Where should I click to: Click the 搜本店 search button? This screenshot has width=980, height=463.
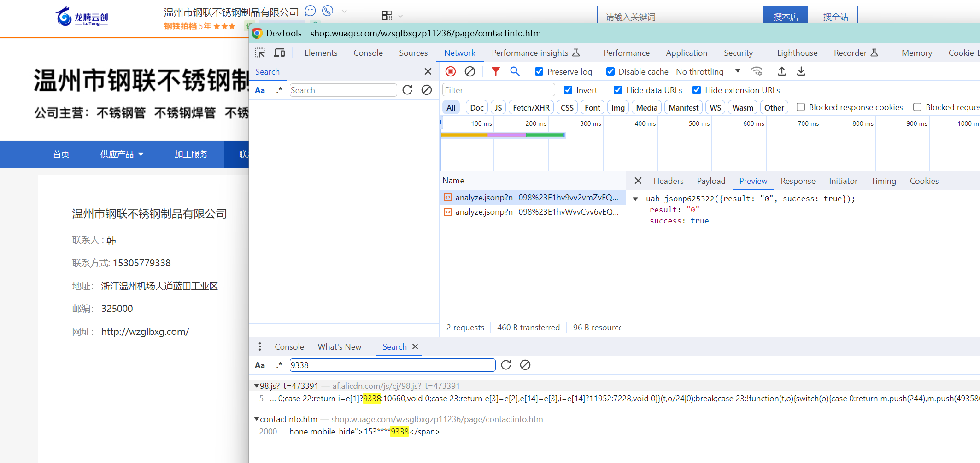tap(786, 16)
